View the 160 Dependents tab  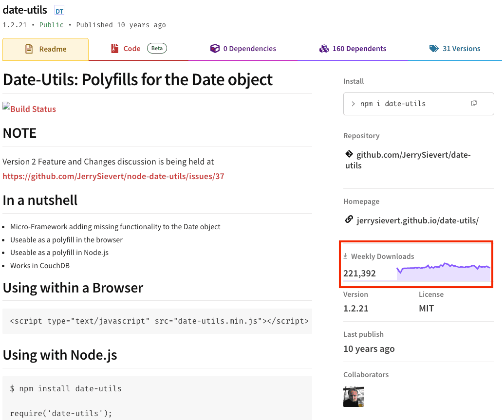(x=353, y=49)
